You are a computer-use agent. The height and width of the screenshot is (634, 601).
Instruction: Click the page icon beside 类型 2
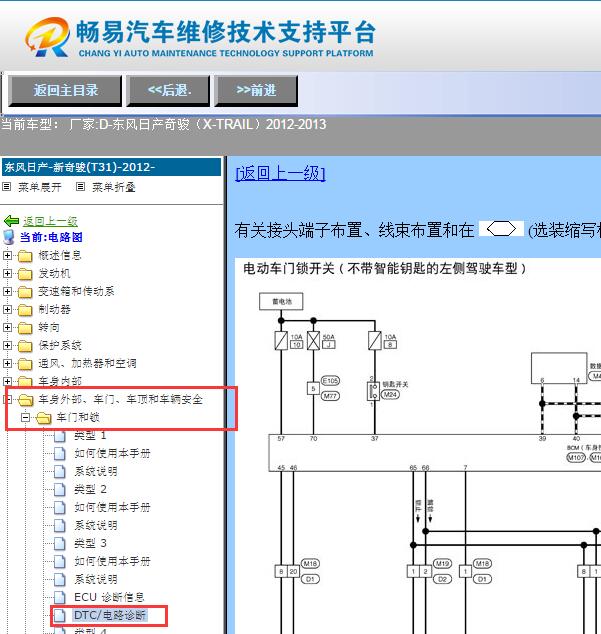coord(59,489)
